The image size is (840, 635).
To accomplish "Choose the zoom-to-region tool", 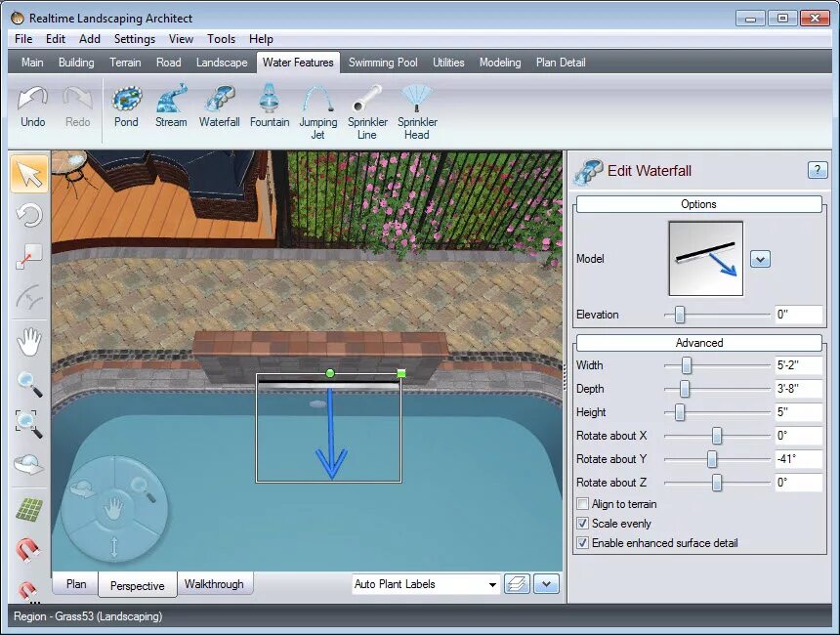I will coord(29,424).
